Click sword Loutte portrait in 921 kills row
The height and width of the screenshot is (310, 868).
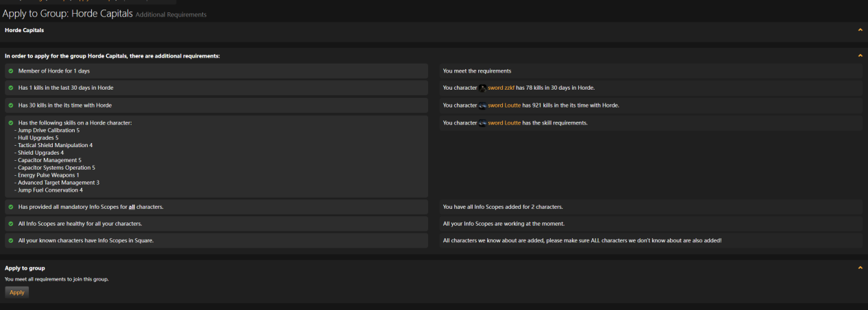tap(482, 105)
